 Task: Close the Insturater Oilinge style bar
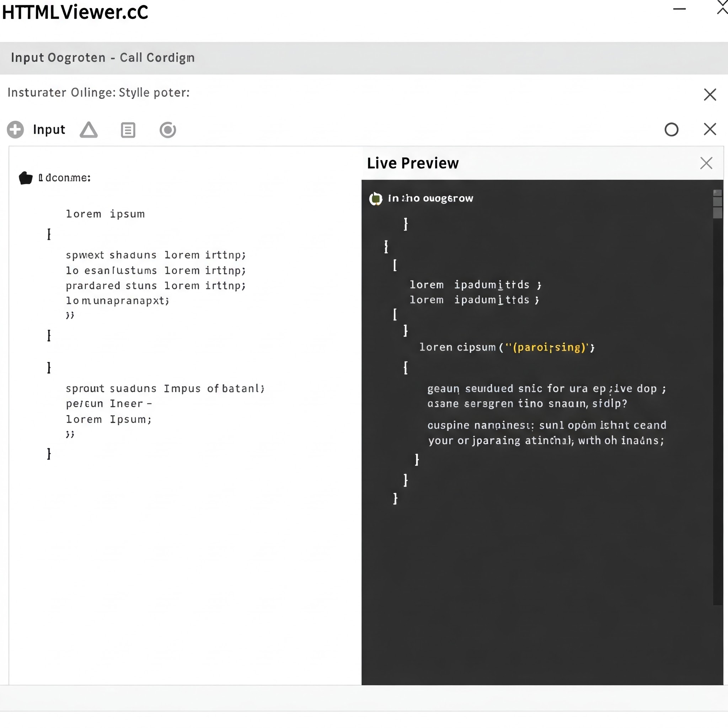click(x=710, y=94)
